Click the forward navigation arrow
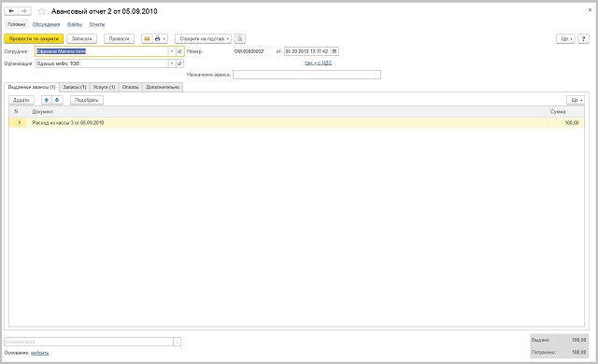This screenshot has width=598, height=364. click(x=24, y=11)
